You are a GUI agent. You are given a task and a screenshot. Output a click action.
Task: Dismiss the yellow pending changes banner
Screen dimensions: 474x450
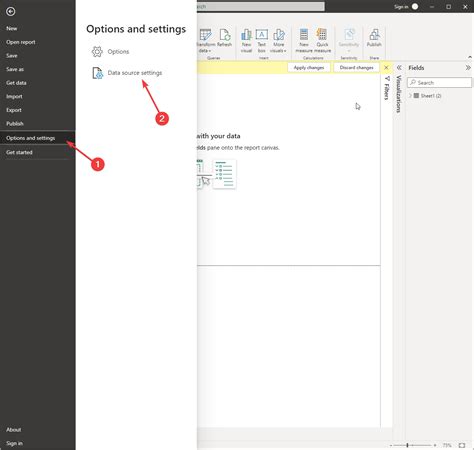point(386,68)
